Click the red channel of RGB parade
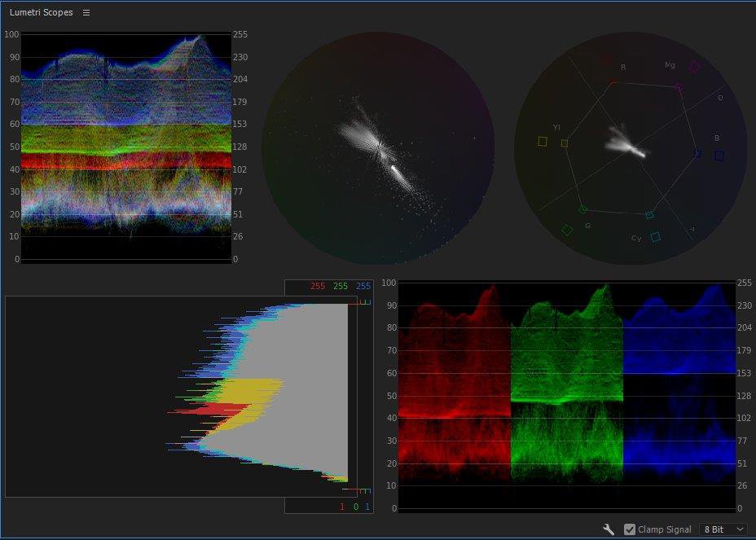Screen dimensions: 756x540 pyautogui.click(x=454, y=395)
